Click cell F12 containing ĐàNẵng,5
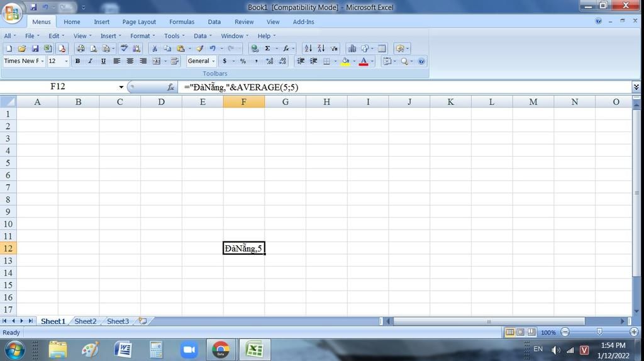The image size is (644, 361). point(244,248)
